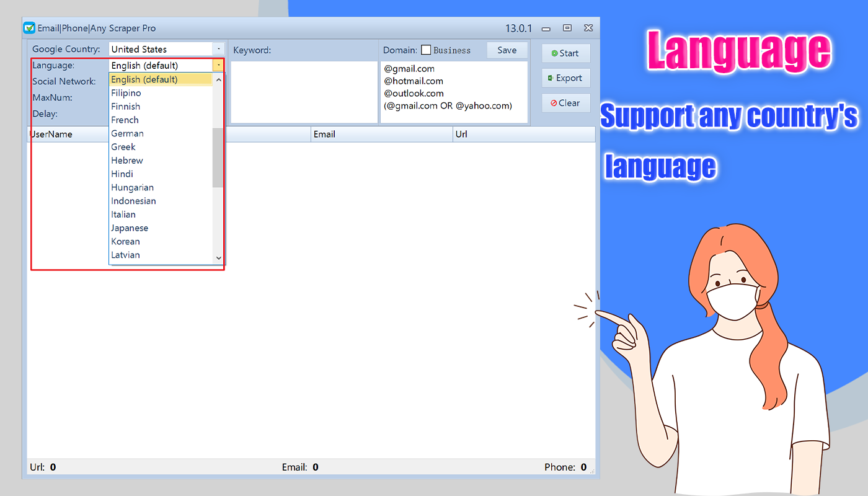Pick Italian in the language dropdown
The height and width of the screenshot is (496, 868).
[x=161, y=215]
